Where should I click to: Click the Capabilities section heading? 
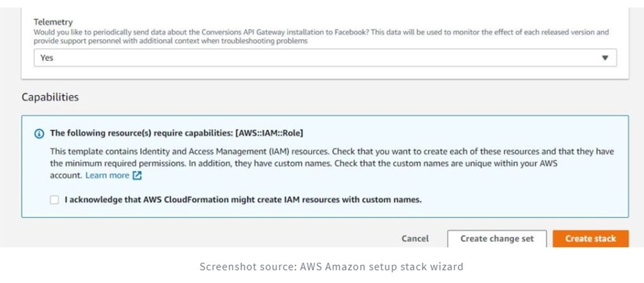tap(50, 97)
